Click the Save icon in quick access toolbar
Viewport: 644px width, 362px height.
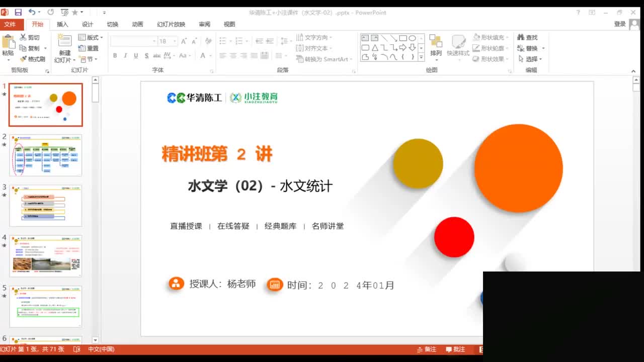tap(18, 12)
